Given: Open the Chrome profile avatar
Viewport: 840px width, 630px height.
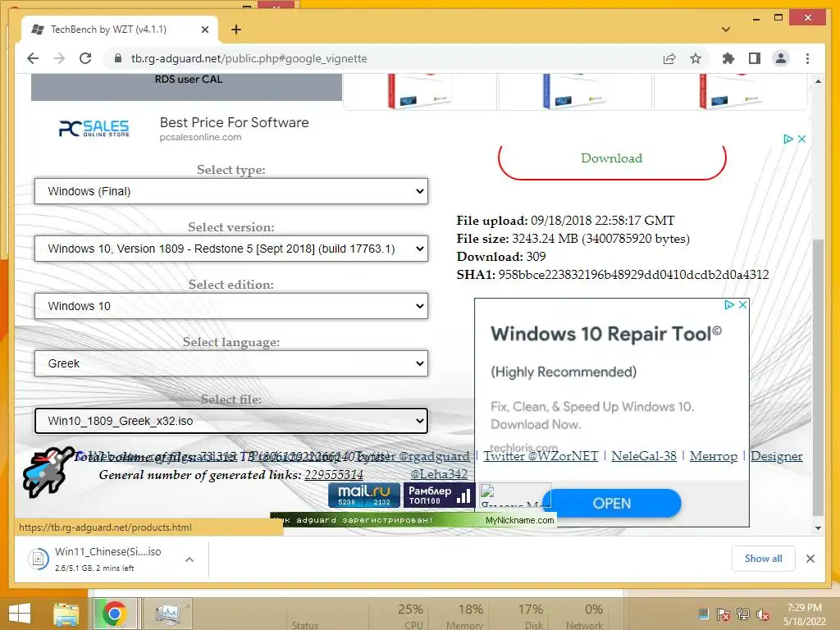Looking at the screenshot, I should pos(781,58).
